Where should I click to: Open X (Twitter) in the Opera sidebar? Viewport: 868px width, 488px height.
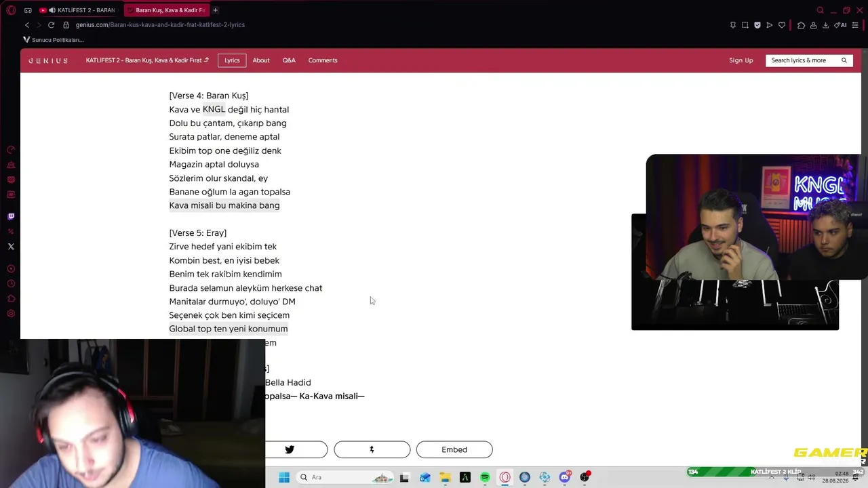11,247
